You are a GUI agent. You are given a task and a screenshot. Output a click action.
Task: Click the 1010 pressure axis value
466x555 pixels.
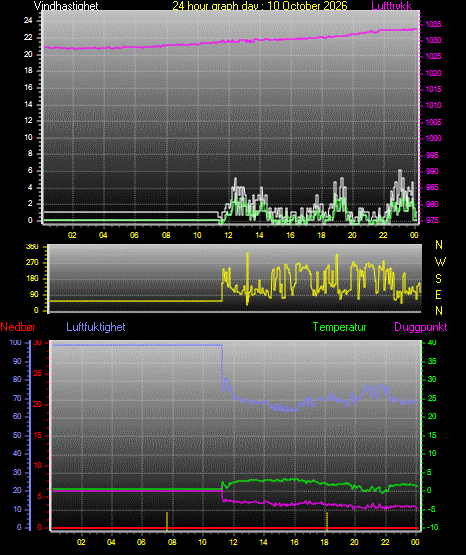pyautogui.click(x=433, y=105)
